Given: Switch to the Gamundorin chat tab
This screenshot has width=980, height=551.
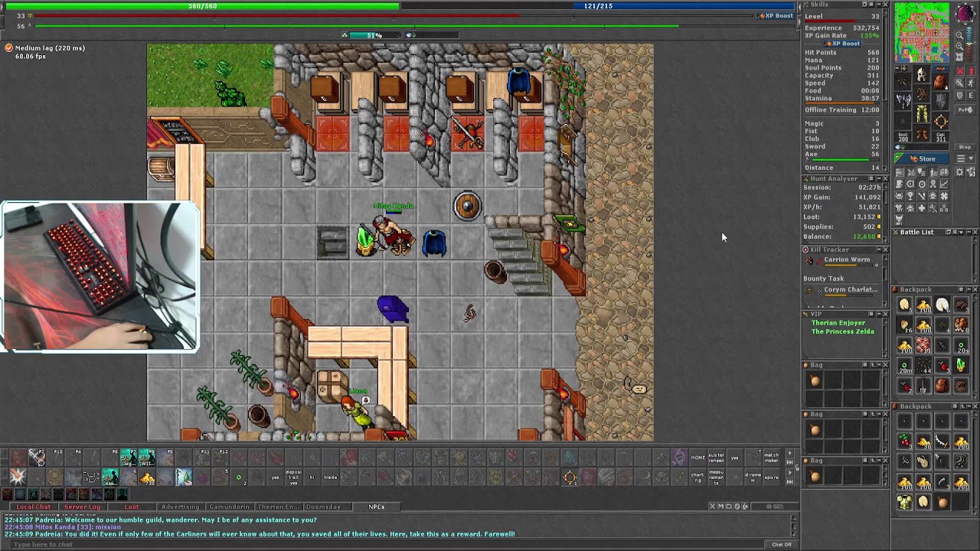Looking at the screenshot, I should (229, 507).
